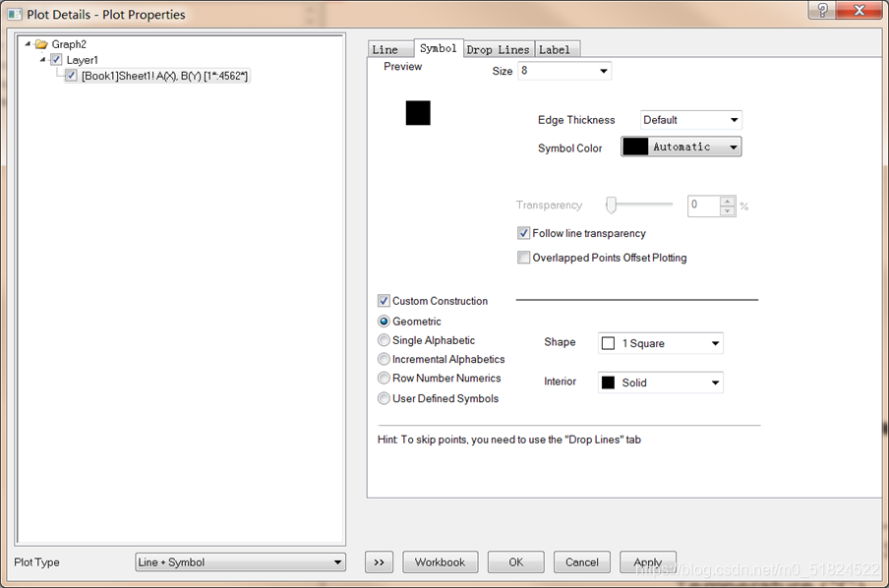Uncheck Follow line transparency
This screenshot has width=889, height=588.
tap(524, 233)
